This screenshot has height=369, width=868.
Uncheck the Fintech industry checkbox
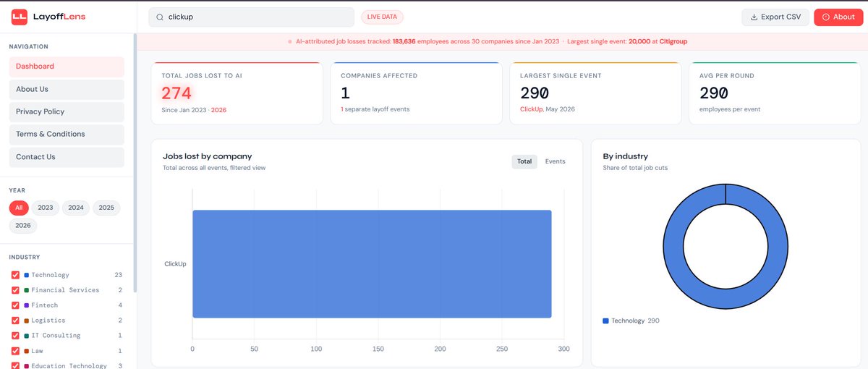(16, 305)
